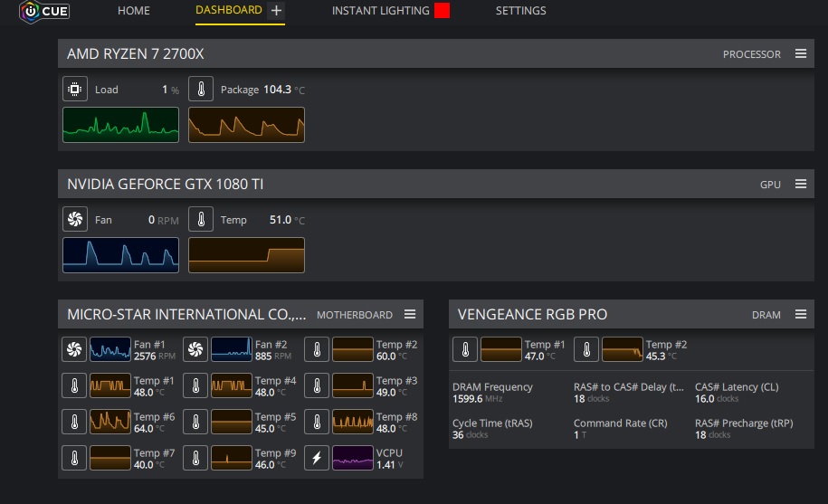Click the GPU Temp thermometer icon
Screen dimensions: 828x504
tap(201, 220)
